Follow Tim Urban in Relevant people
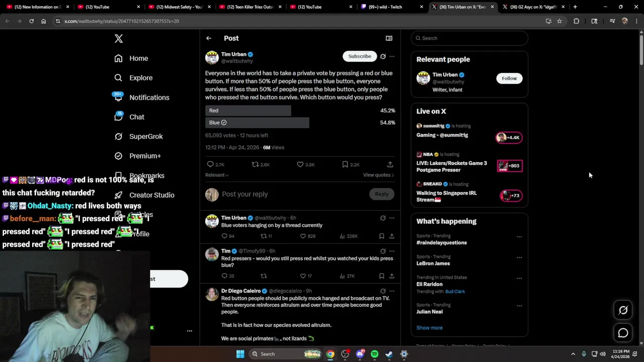 (x=509, y=78)
